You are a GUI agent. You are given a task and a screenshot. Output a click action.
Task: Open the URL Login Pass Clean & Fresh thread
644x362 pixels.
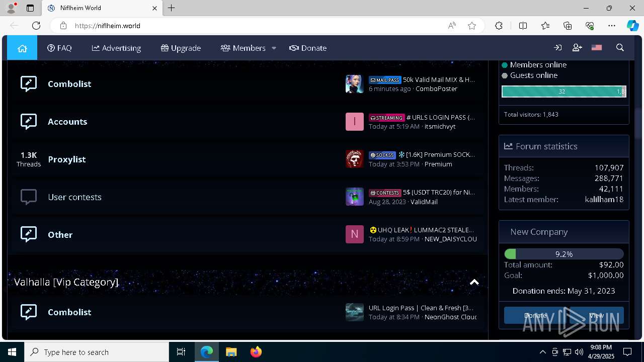pyautogui.click(x=421, y=308)
